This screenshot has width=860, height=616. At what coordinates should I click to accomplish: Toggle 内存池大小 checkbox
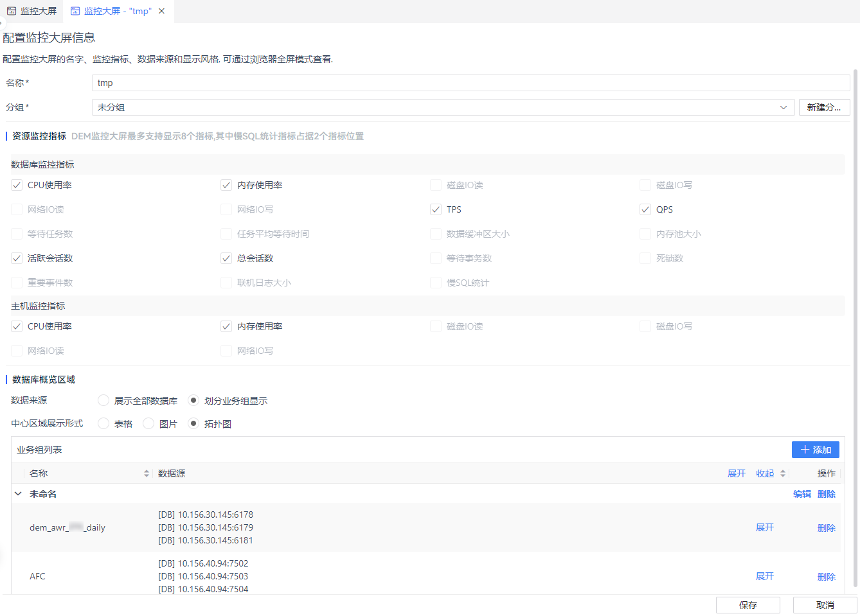click(x=645, y=234)
